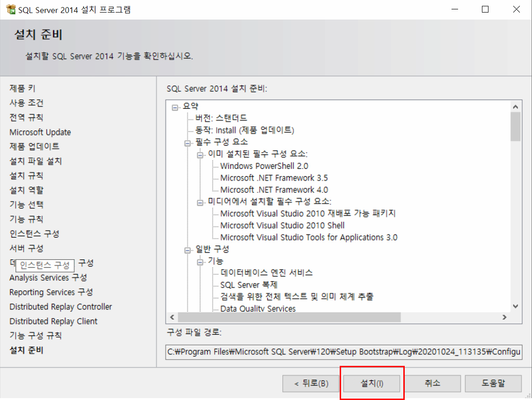Select Microsoft .NET Framework 3.5 row
The image size is (532, 400).
(x=274, y=178)
